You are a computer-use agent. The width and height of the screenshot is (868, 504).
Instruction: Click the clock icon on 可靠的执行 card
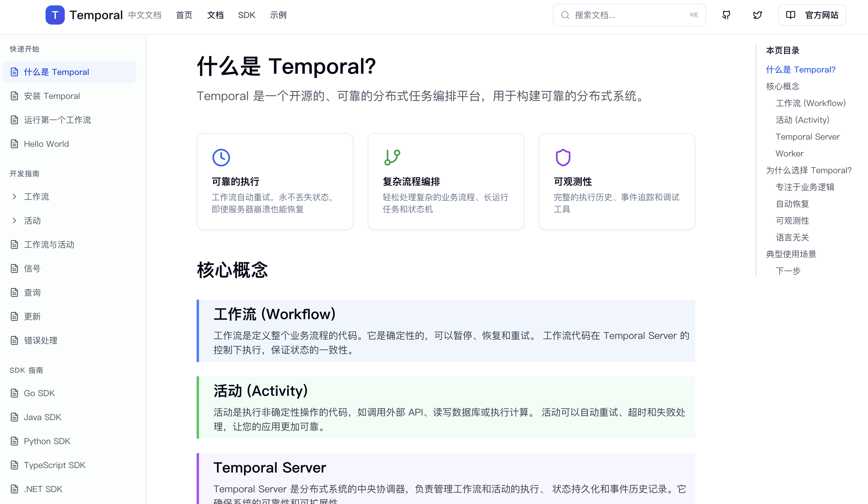[x=221, y=157]
